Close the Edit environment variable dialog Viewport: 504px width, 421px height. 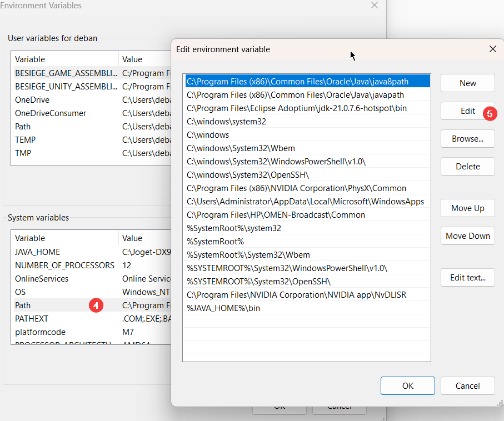coord(492,49)
